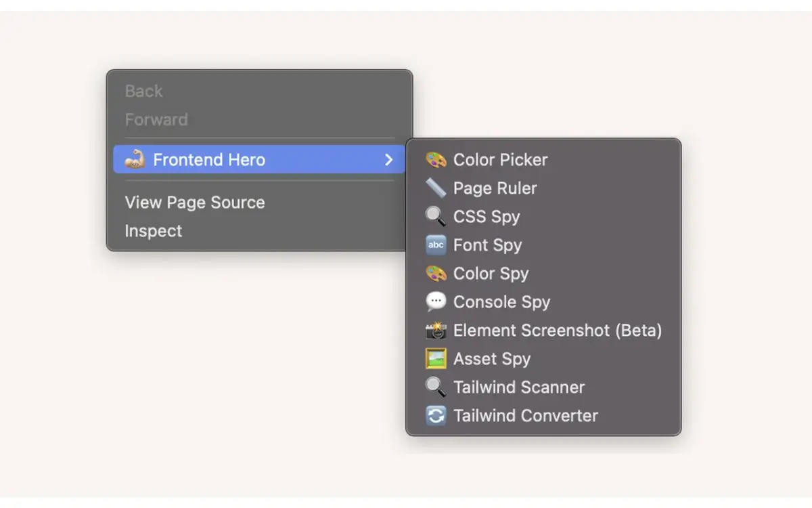Select the Back menu item
Viewport: 812px width, 508px height.
tap(143, 91)
